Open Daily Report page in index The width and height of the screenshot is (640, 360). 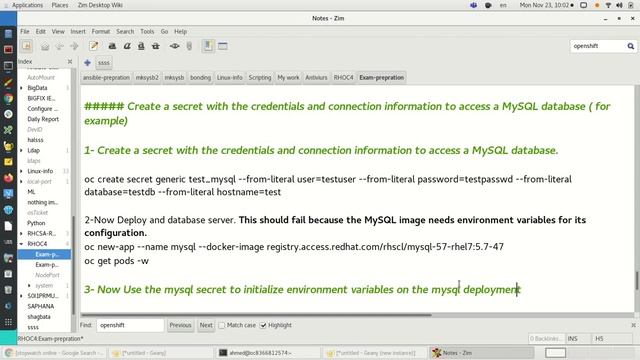click(43, 119)
